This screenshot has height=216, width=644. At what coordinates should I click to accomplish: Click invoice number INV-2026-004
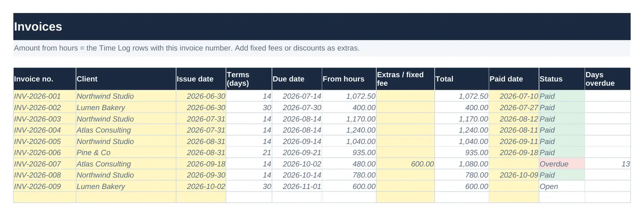[45, 130]
